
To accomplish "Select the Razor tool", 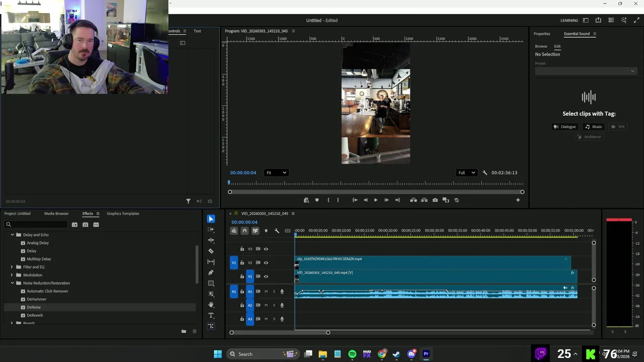I will pos(211,251).
